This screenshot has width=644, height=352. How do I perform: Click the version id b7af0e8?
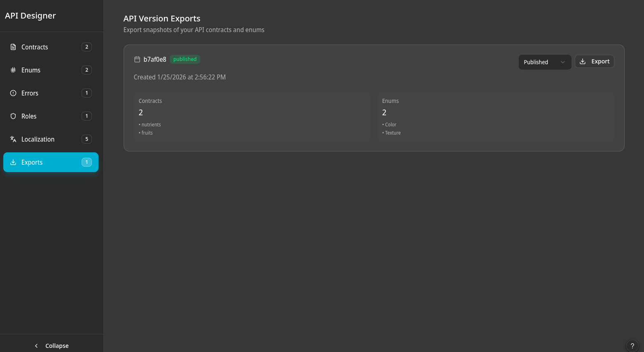tap(155, 59)
